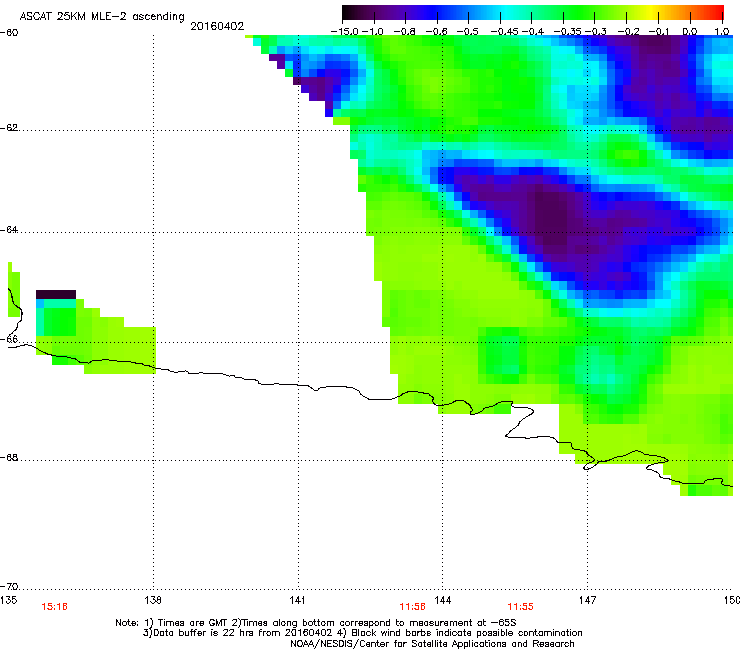This screenshot has width=740, height=650.
Task: Click the -0.3 color scale label
Action: tap(596, 32)
